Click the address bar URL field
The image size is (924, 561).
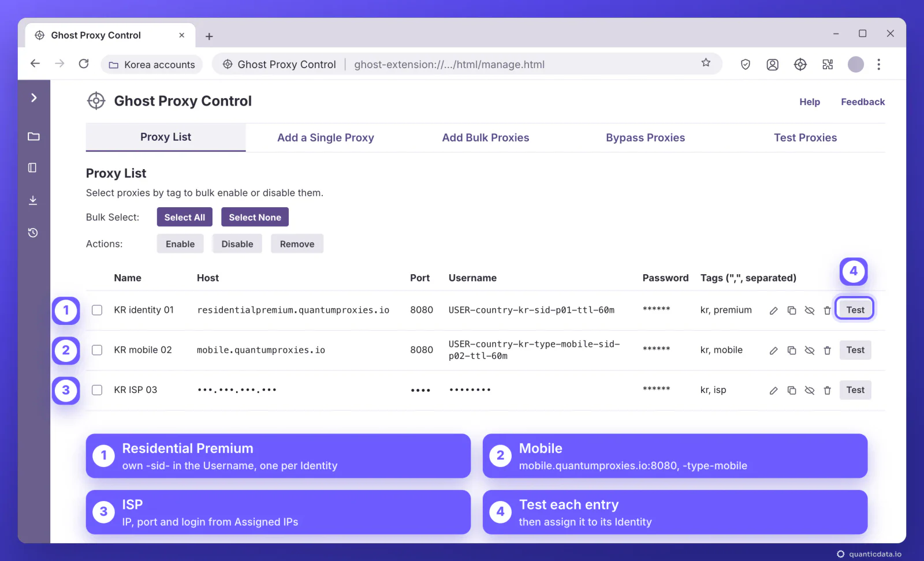(x=467, y=64)
